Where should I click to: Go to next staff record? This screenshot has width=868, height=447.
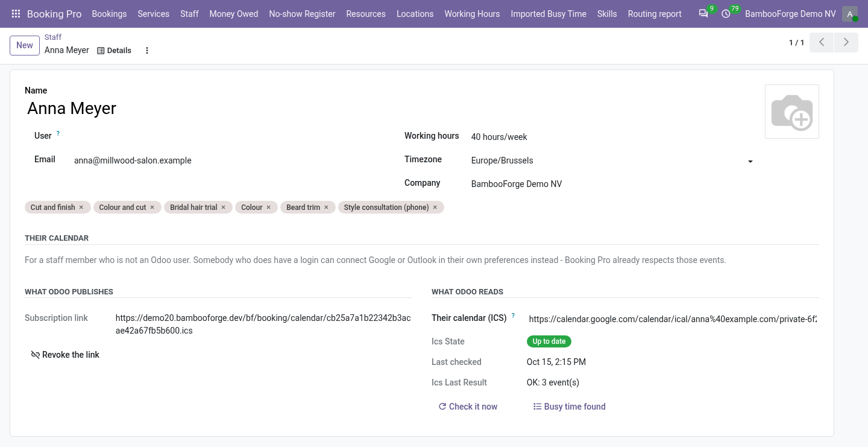tap(846, 42)
